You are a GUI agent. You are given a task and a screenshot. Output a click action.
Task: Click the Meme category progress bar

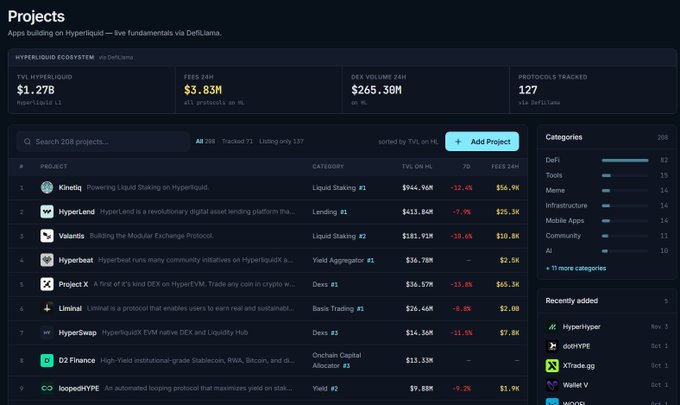point(625,191)
